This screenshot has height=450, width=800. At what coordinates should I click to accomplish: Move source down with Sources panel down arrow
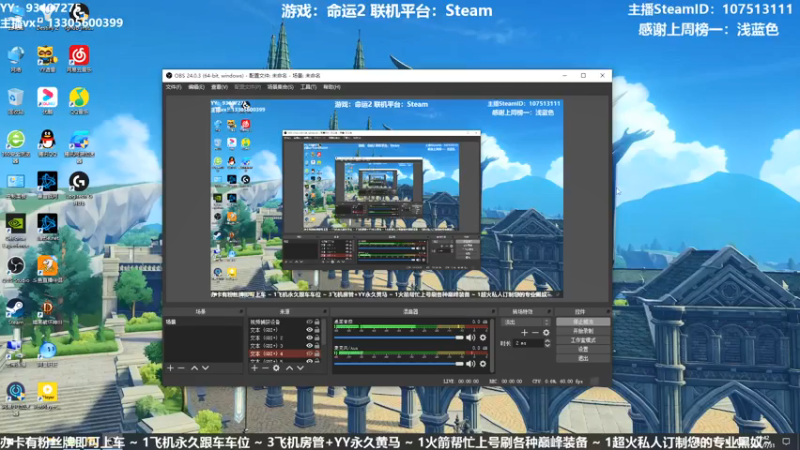pos(301,368)
